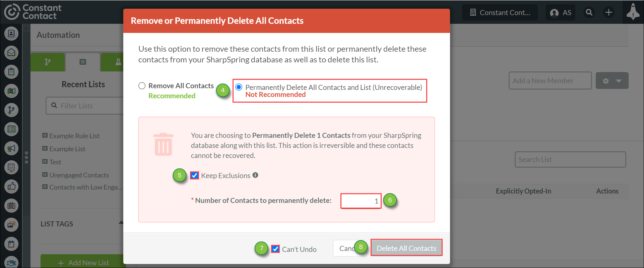Screen dimensions: 644x268
Task: Toggle the Can't Undo checkbox
Action: [275, 249]
